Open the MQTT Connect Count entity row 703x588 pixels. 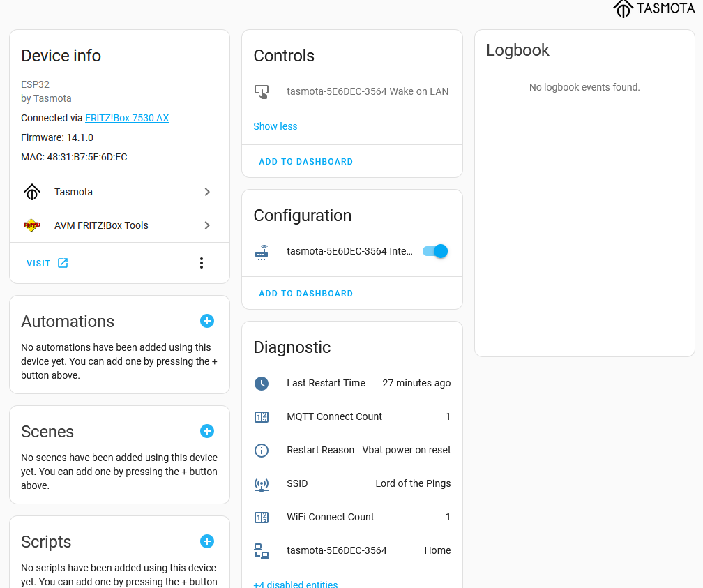pos(335,416)
